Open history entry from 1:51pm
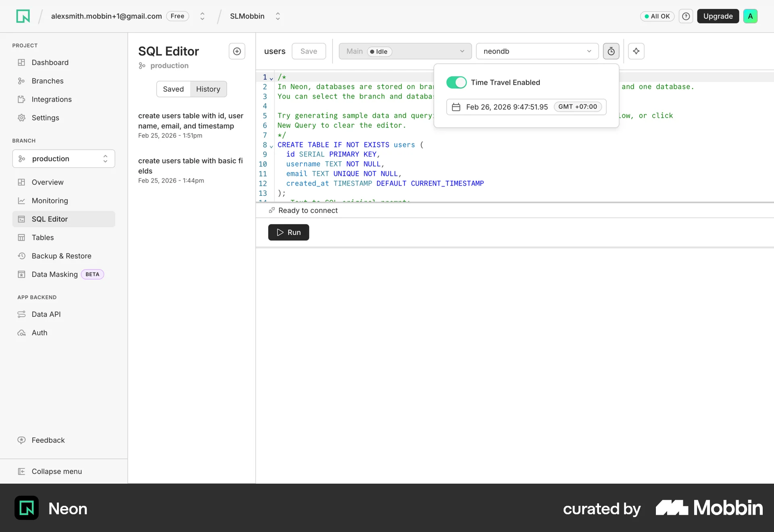Screen dimensions: 774x532 click(191, 125)
